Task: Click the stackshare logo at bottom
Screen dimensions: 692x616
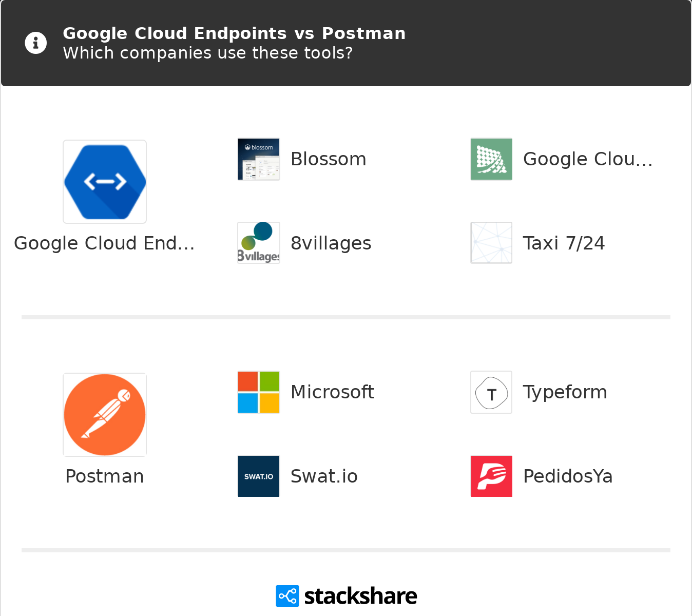Action: [x=347, y=596]
